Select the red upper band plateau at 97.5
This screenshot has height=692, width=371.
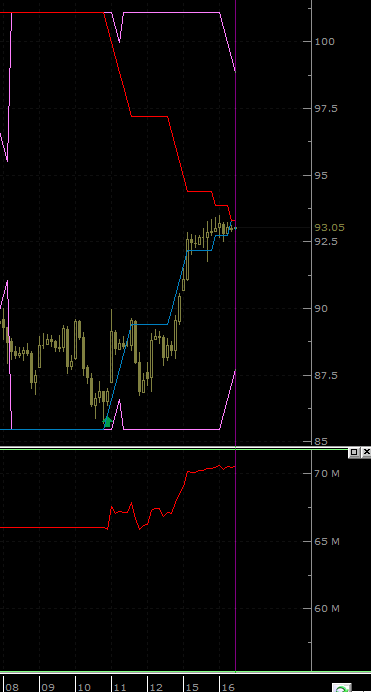pyautogui.click(x=150, y=117)
